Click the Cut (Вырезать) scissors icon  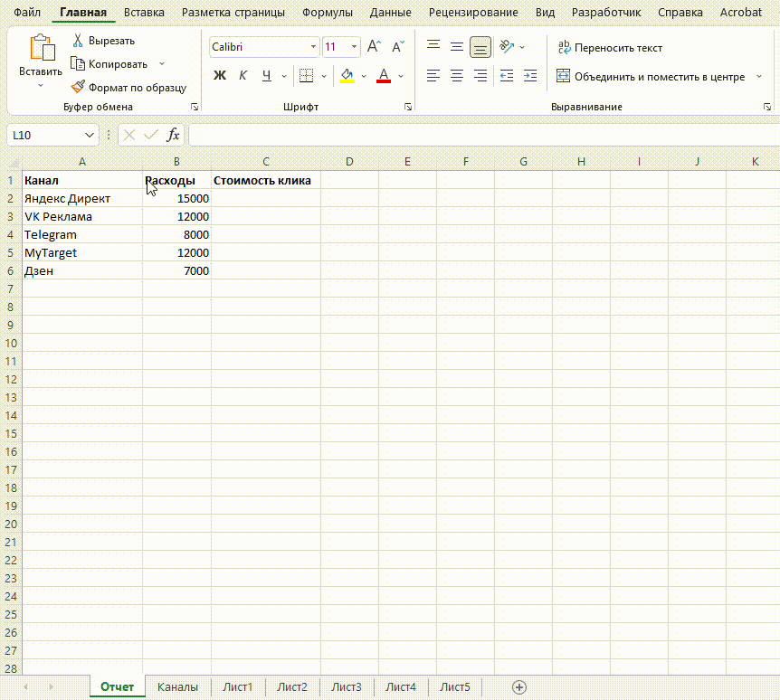[x=78, y=41]
